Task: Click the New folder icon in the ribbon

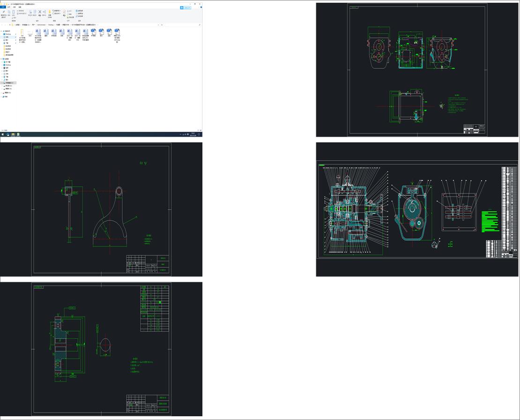Action: pos(50,12)
